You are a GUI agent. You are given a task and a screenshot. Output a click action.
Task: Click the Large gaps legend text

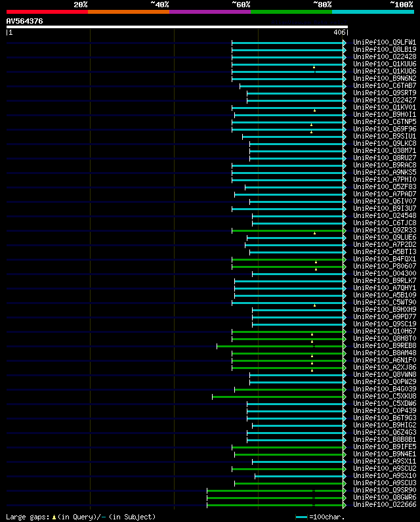[81, 517]
